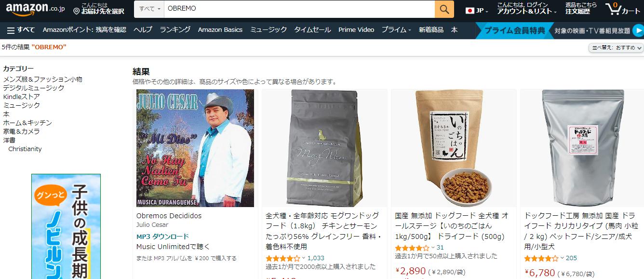The height and width of the screenshot is (279, 644).
Task: Click the MP3 ダウンロード link
Action: coord(162,237)
